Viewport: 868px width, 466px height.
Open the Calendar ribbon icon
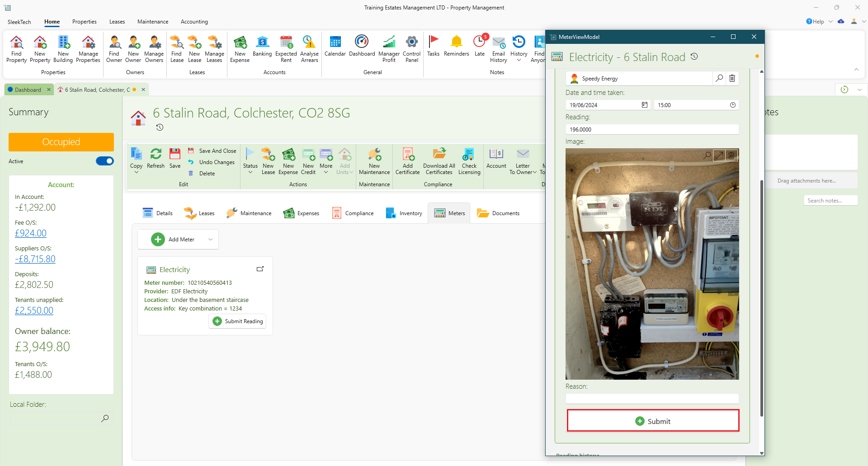click(335, 46)
